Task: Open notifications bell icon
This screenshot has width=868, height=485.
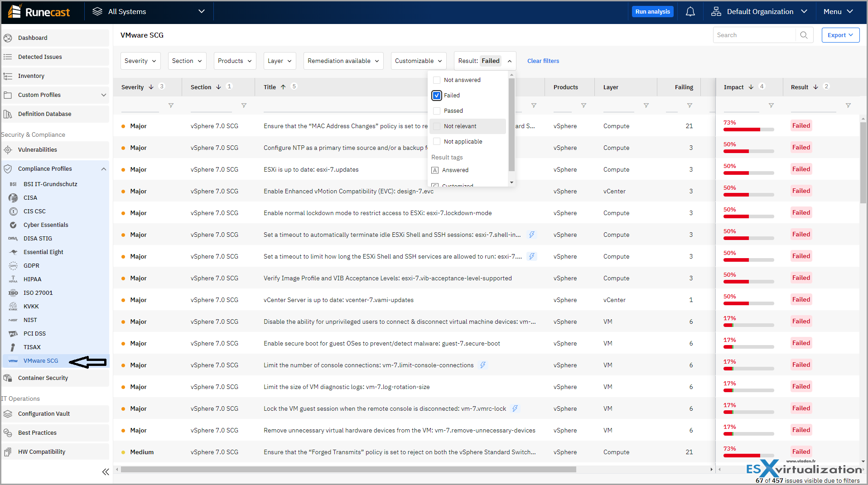Action: pyautogui.click(x=690, y=12)
